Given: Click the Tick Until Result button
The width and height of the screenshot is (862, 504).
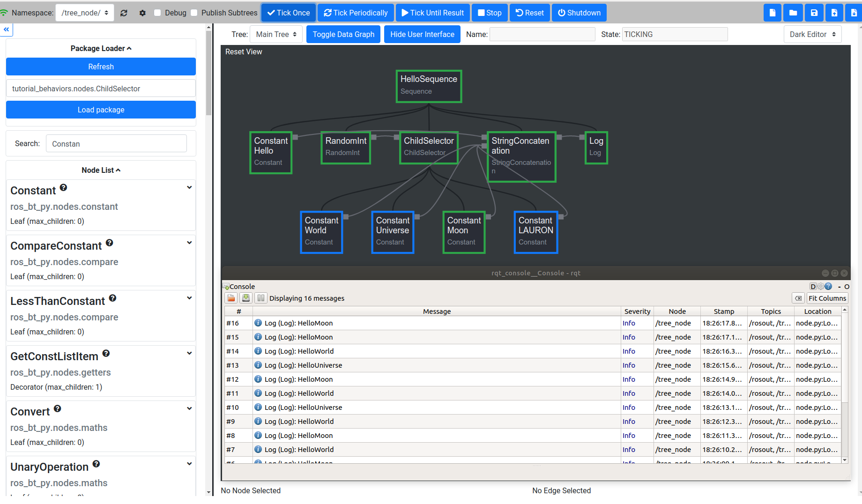Looking at the screenshot, I should [433, 13].
